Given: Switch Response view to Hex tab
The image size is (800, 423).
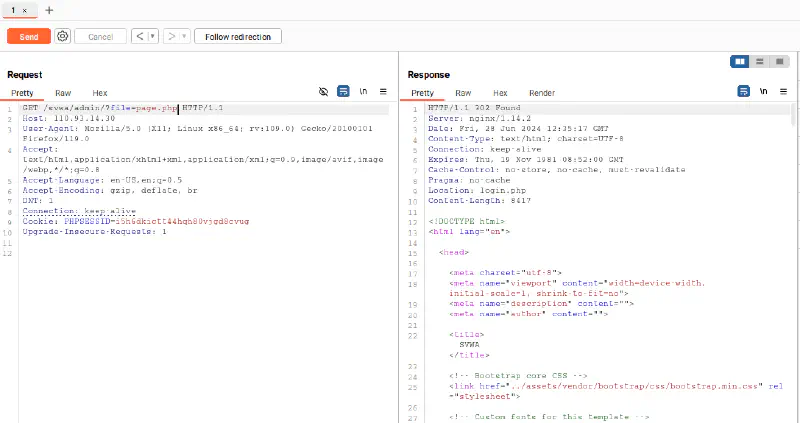Looking at the screenshot, I should [x=501, y=93].
